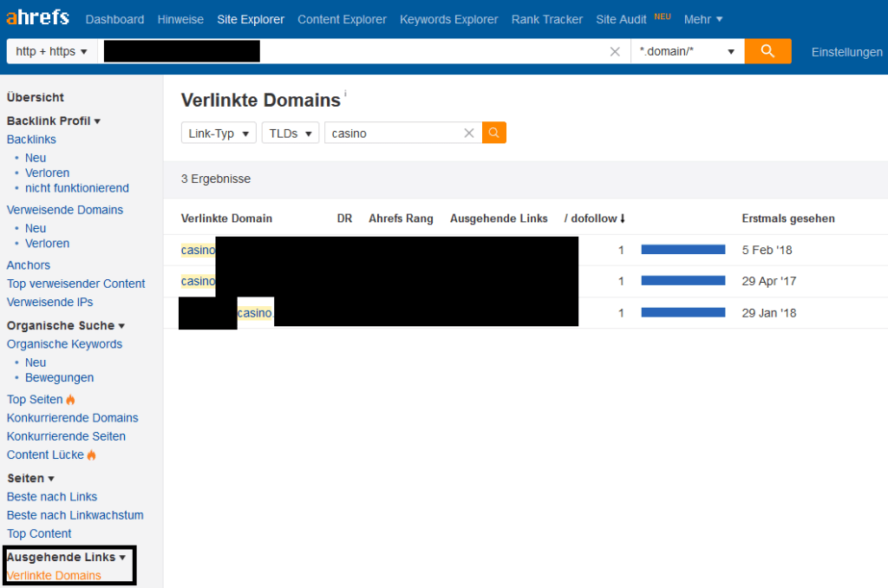Image resolution: width=888 pixels, height=588 pixels.
Task: Open Keywords Explorer
Action: coord(449,19)
